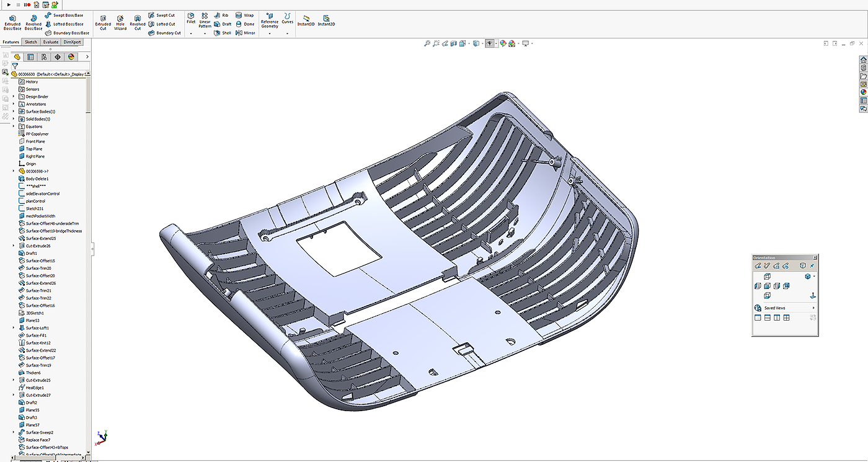Viewport: 868px width, 462px height.
Task: Toggle the Hide/Show Items eye button
Action: [490, 43]
